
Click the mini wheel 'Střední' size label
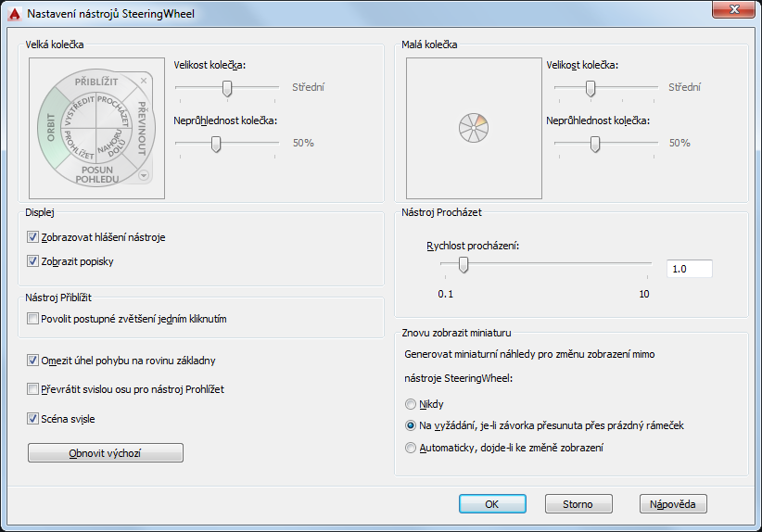[x=684, y=87]
